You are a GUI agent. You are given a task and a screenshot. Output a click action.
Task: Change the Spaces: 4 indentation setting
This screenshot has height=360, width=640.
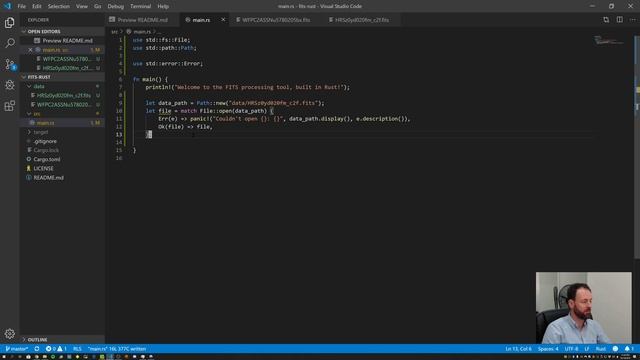548,349
